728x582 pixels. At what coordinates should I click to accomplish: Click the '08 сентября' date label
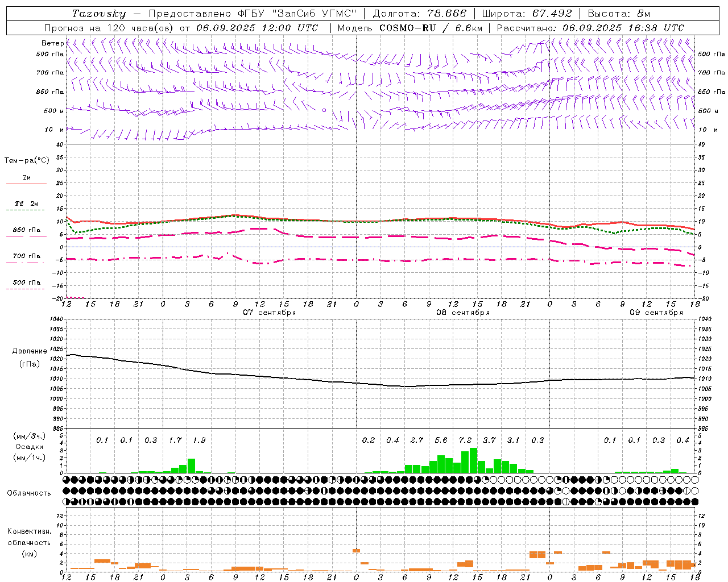click(x=463, y=312)
